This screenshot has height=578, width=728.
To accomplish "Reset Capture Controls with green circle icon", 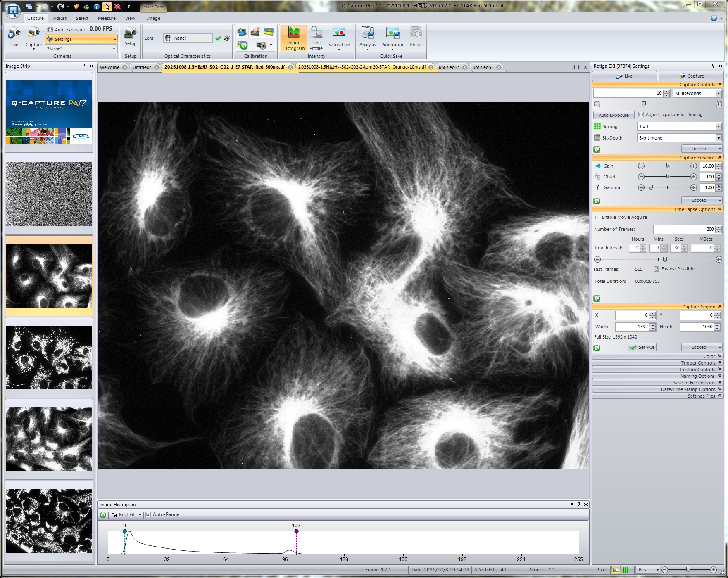I will [597, 149].
